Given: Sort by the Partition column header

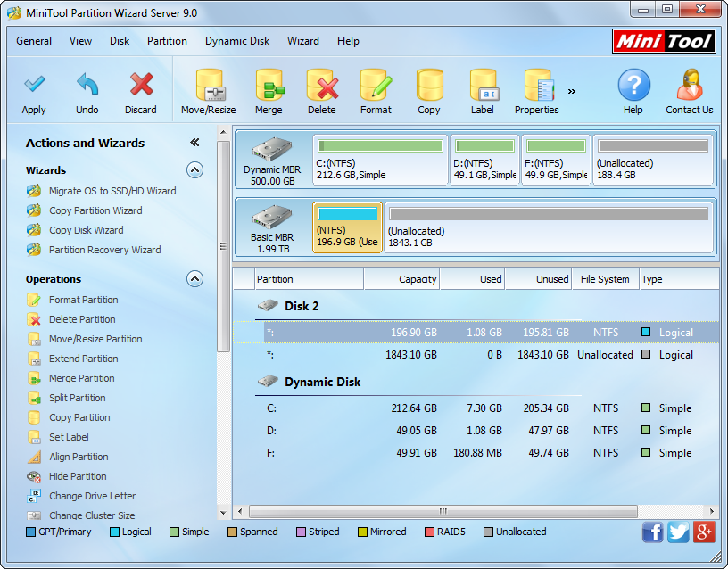Looking at the screenshot, I should 310,279.
